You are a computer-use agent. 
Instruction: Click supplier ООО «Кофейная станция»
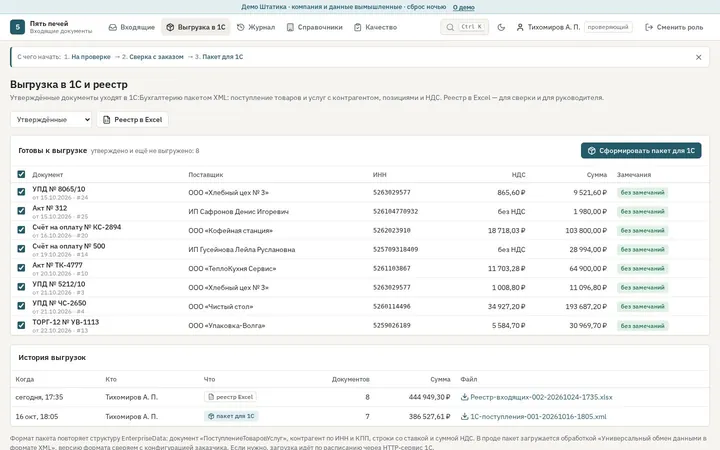pyautogui.click(x=231, y=231)
